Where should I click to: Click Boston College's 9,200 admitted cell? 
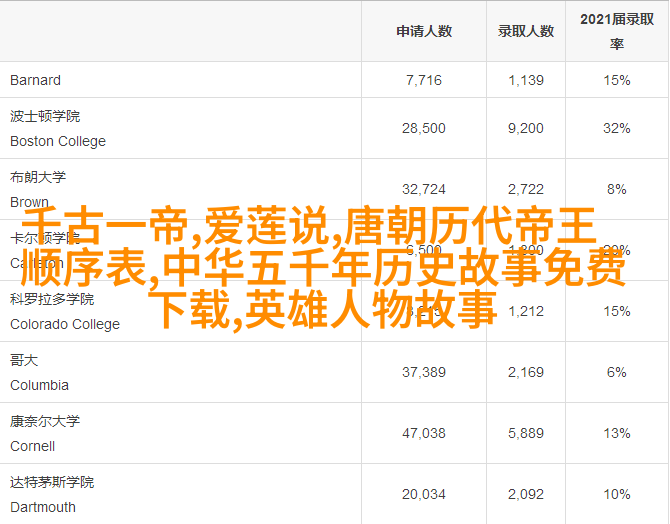pos(526,128)
